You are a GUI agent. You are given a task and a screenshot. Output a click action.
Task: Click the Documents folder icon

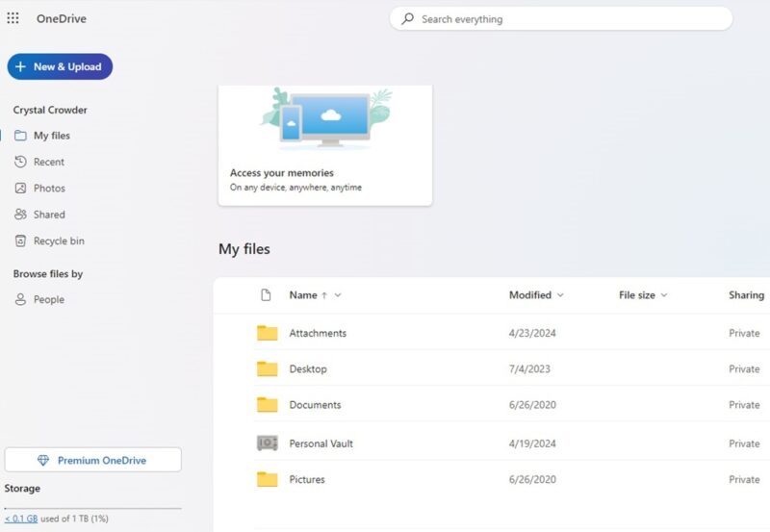pyautogui.click(x=268, y=404)
